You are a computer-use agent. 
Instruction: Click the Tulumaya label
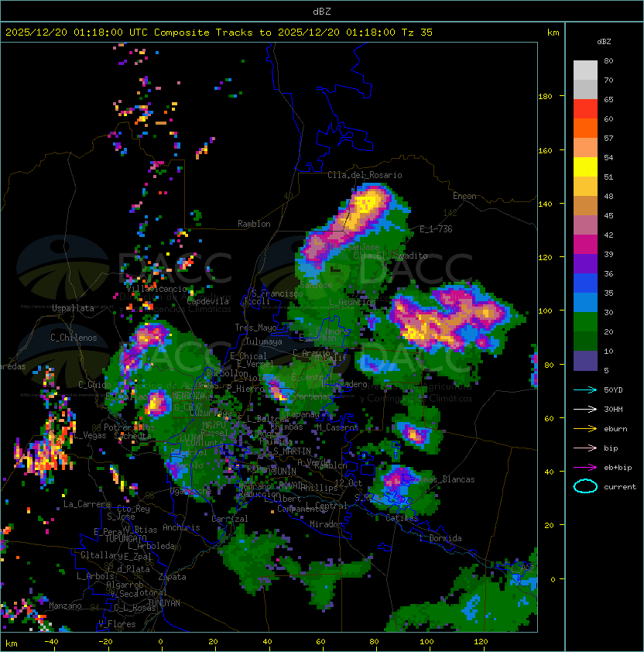(x=264, y=341)
